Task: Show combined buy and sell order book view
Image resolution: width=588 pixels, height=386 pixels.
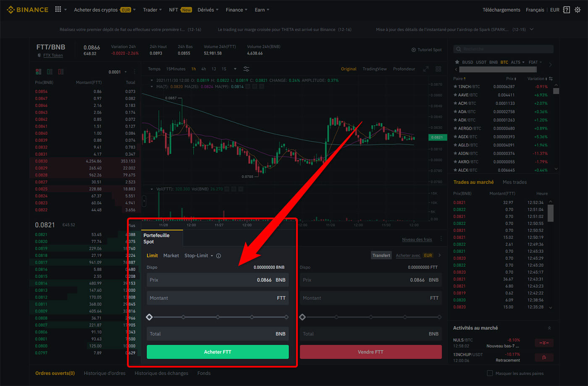Action: 39,72
